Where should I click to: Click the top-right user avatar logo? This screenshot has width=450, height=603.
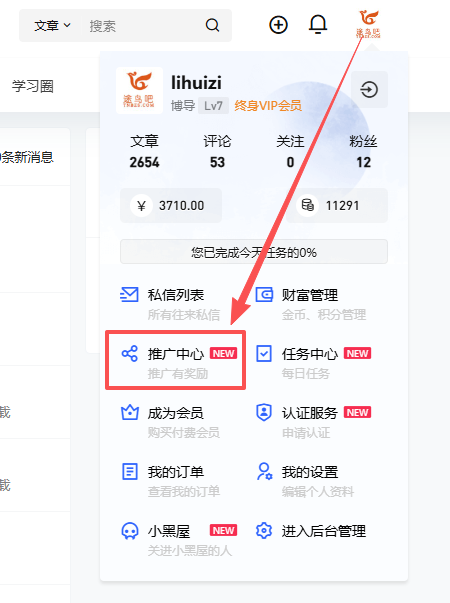[x=368, y=24]
